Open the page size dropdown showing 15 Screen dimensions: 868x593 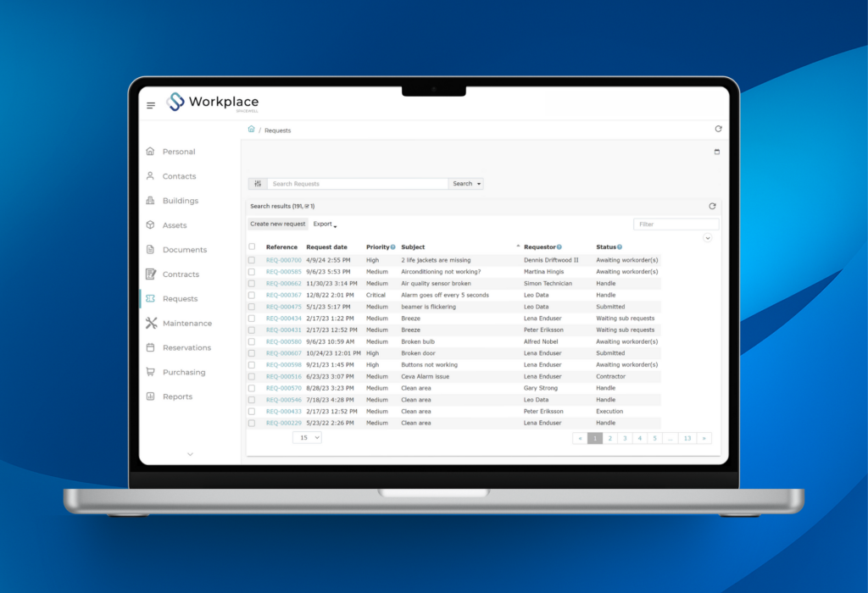tap(307, 437)
